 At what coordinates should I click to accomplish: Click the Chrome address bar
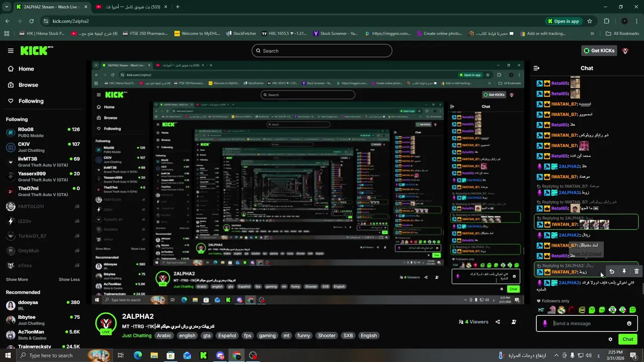(x=317, y=21)
